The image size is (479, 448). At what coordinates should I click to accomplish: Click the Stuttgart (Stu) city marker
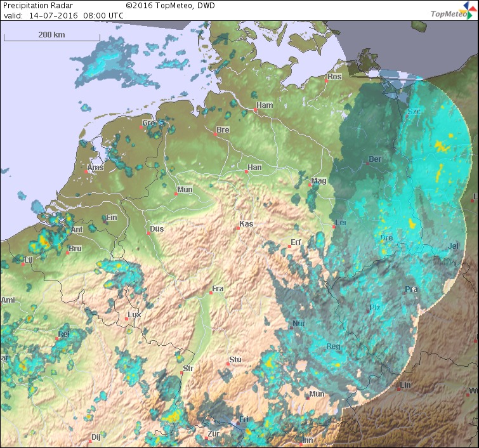pos(228,364)
